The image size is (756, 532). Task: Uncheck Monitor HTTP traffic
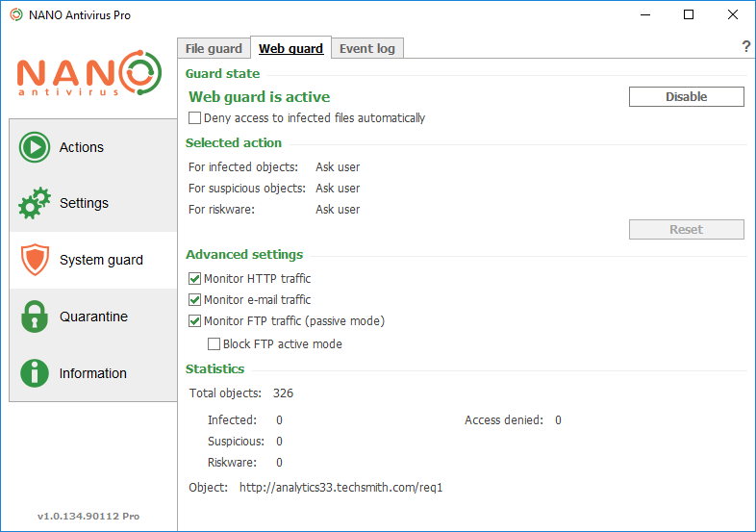click(x=195, y=278)
